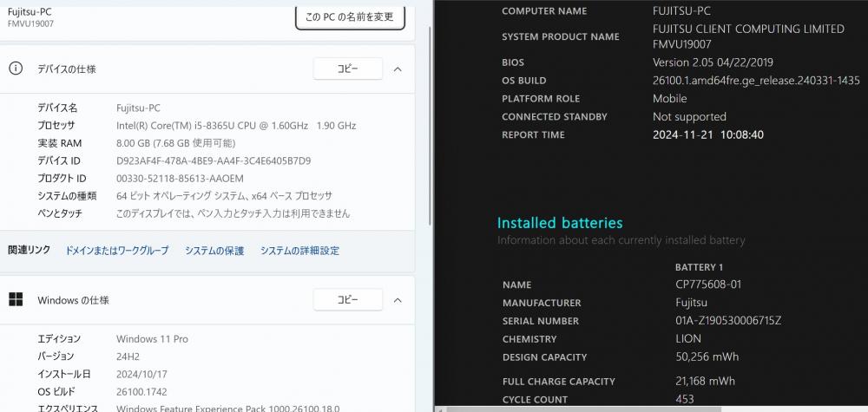Open the system protection link

[214, 251]
